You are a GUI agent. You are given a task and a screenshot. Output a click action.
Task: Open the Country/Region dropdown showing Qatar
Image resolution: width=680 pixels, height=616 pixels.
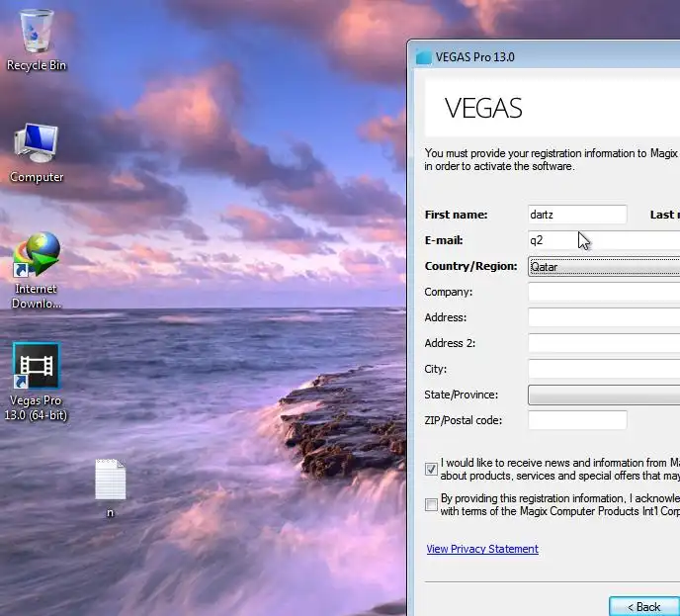tap(604, 266)
